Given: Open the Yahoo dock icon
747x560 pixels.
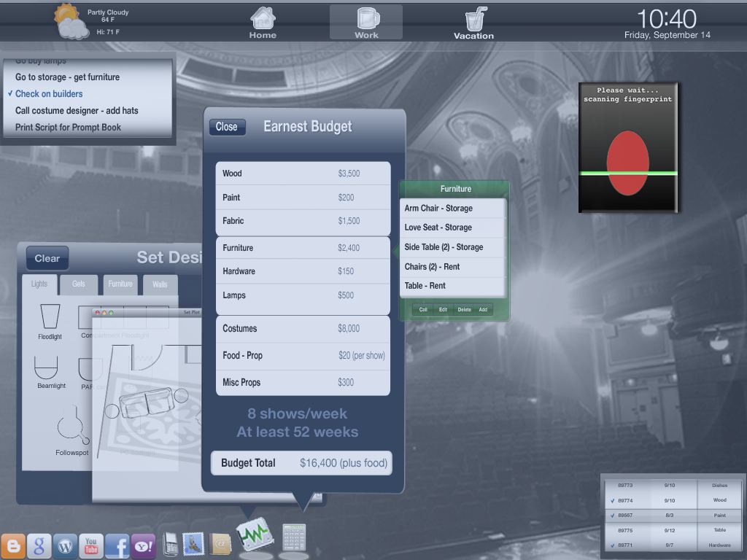Looking at the screenshot, I should click(144, 545).
